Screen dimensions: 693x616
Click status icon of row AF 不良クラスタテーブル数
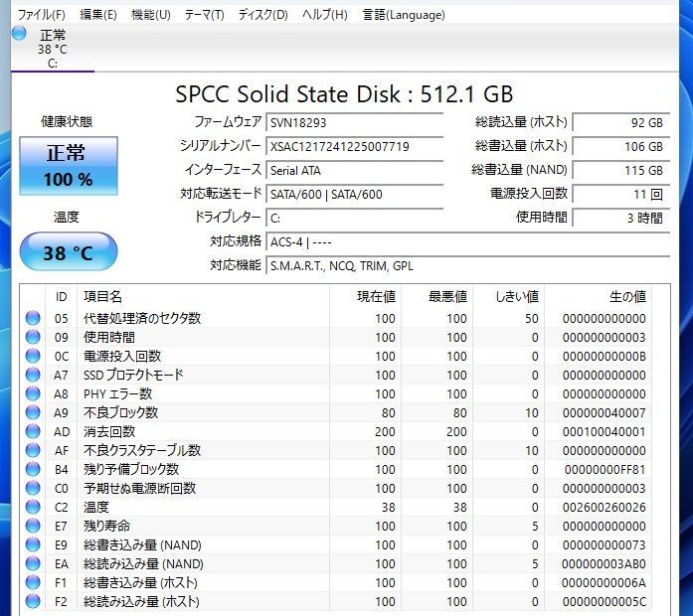tap(33, 450)
